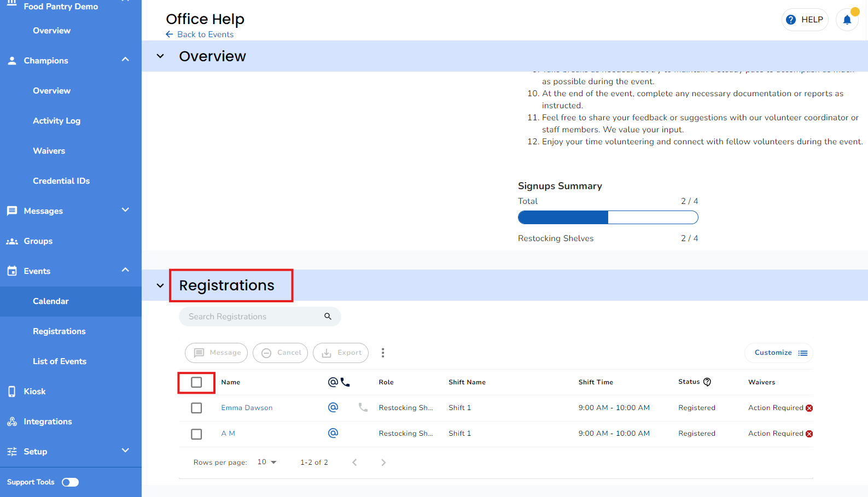Toggle the Support Tools switch
Viewport: 868px width, 497px height.
(x=71, y=482)
